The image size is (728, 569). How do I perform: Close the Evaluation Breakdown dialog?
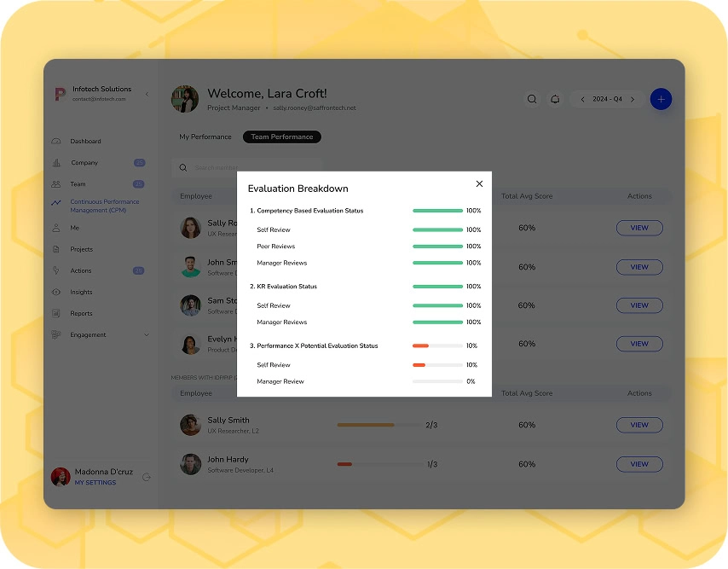coord(479,183)
